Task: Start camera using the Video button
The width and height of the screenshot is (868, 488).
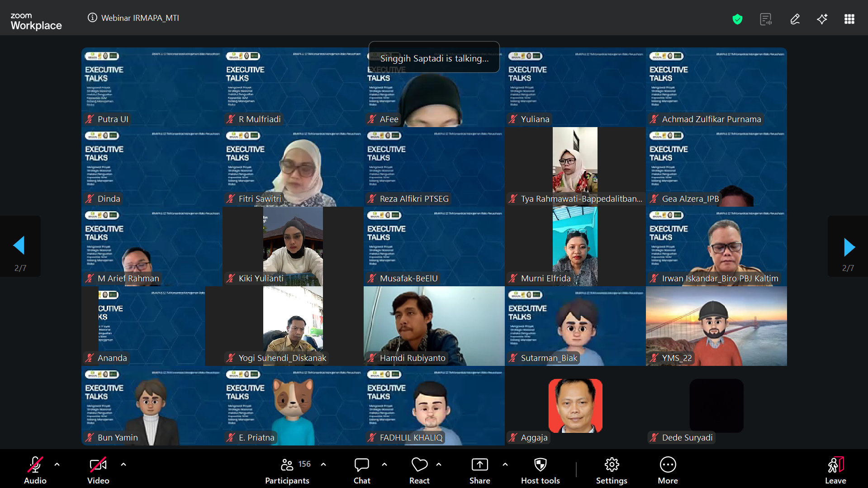Action: click(x=98, y=470)
